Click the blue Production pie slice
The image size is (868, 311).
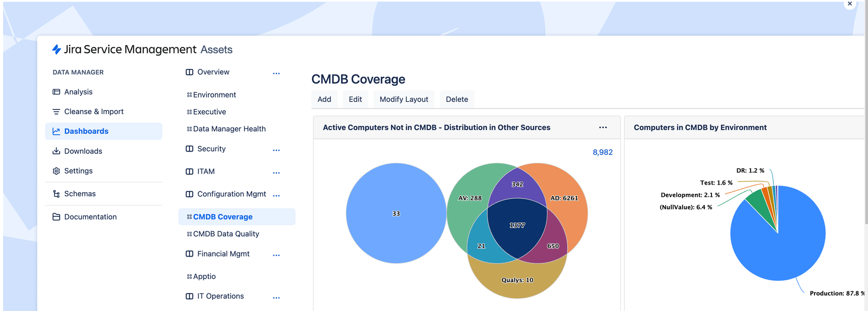(783, 247)
